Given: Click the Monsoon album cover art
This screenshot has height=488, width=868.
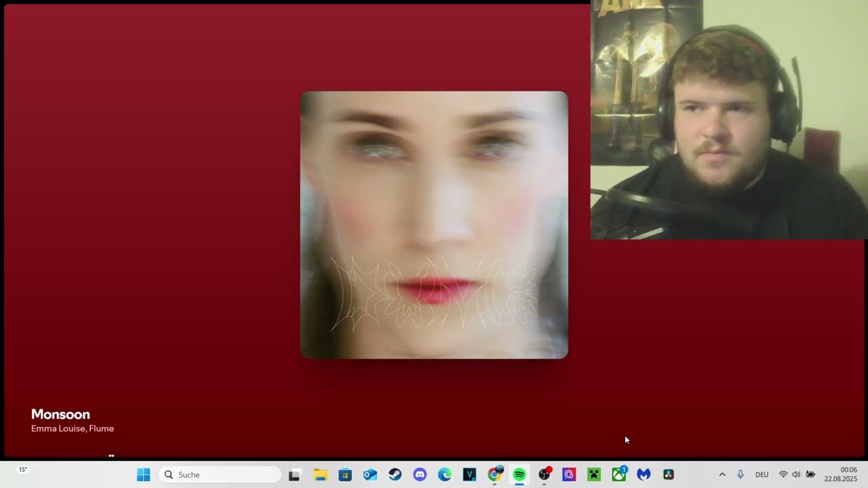Looking at the screenshot, I should [x=434, y=225].
